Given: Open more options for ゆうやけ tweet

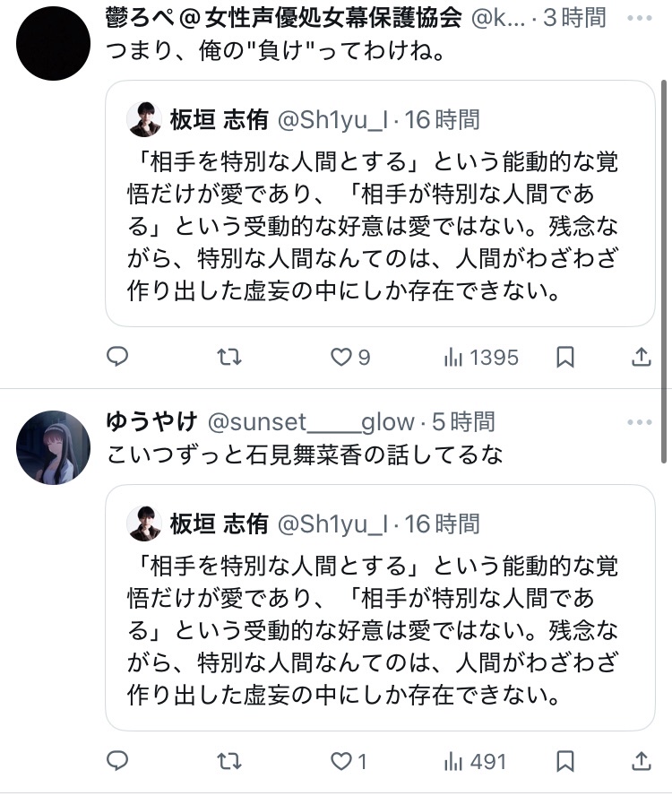Looking at the screenshot, I should click(640, 422).
